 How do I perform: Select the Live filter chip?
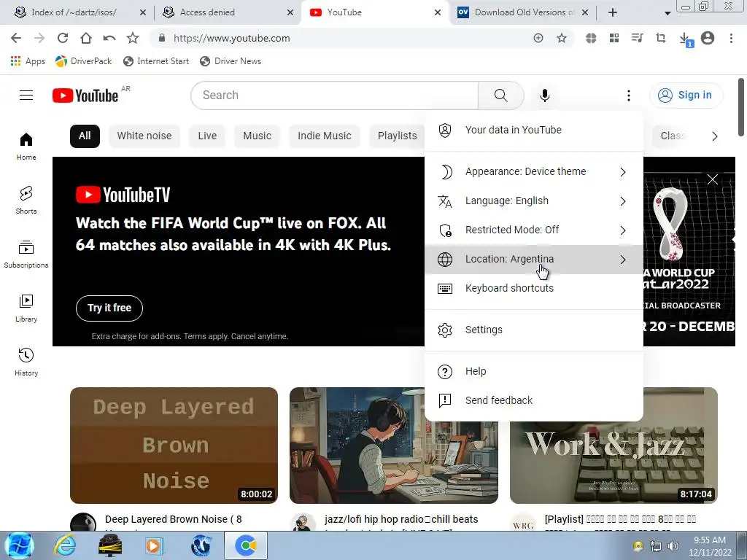[207, 136]
